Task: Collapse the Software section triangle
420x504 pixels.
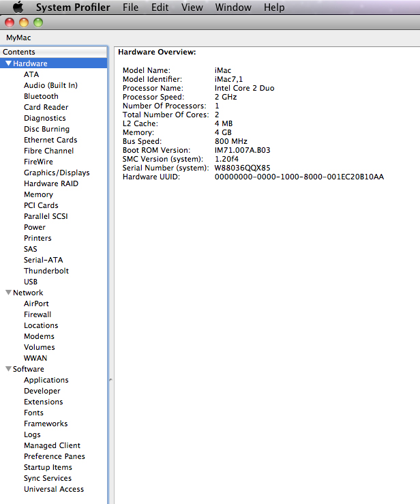Action: [x=9, y=369]
